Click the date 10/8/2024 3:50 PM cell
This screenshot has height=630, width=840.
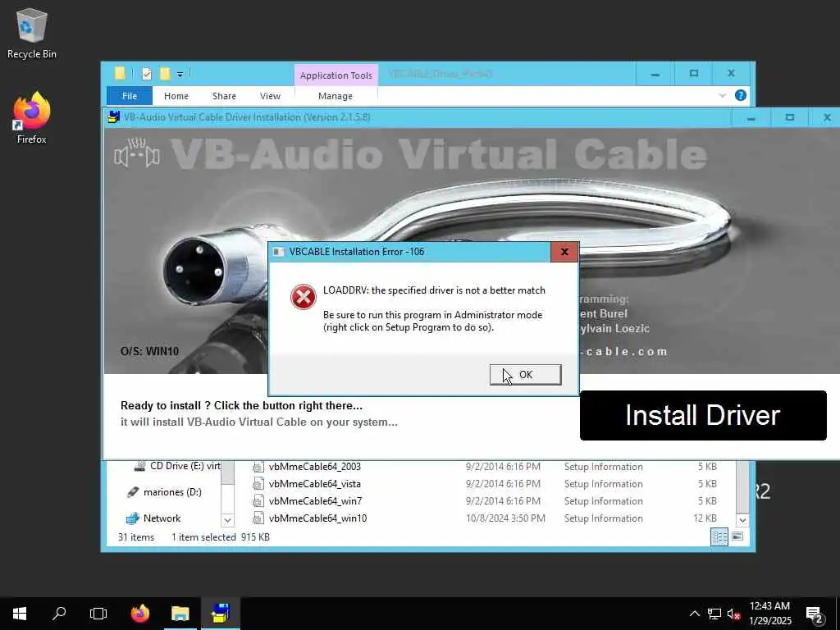tap(505, 518)
